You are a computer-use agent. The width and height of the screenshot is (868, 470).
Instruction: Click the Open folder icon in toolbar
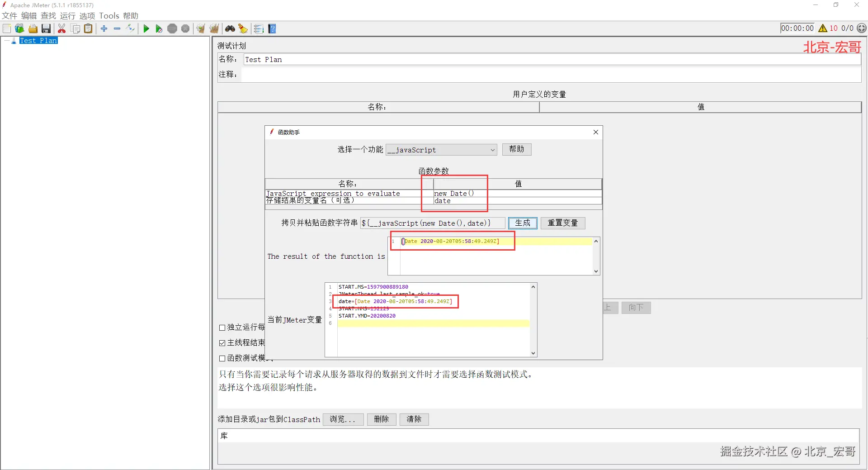[33, 29]
